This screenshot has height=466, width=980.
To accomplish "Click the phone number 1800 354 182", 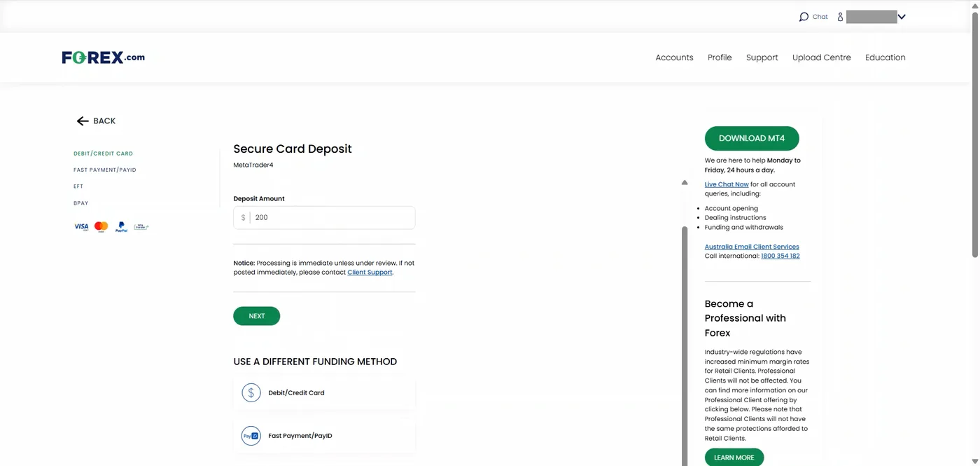I will (x=780, y=256).
